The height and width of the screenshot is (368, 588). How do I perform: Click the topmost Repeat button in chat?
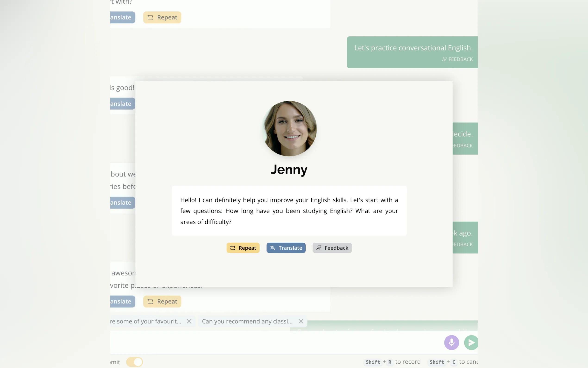(162, 18)
